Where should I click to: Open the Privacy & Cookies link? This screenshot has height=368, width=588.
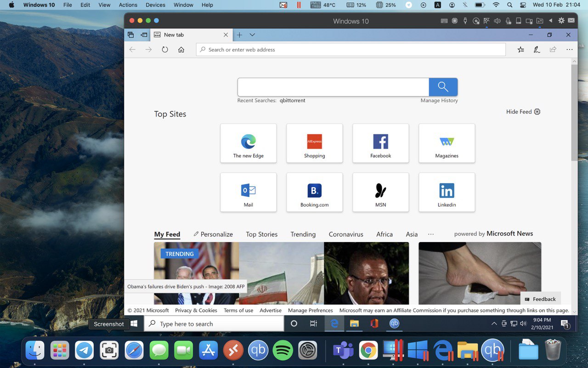pyautogui.click(x=196, y=310)
